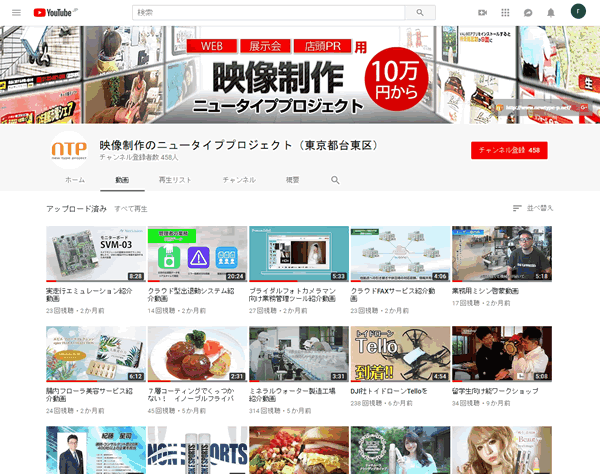Open the cloud FAX service video thumbnail
The height and width of the screenshot is (474, 600).
[400, 254]
